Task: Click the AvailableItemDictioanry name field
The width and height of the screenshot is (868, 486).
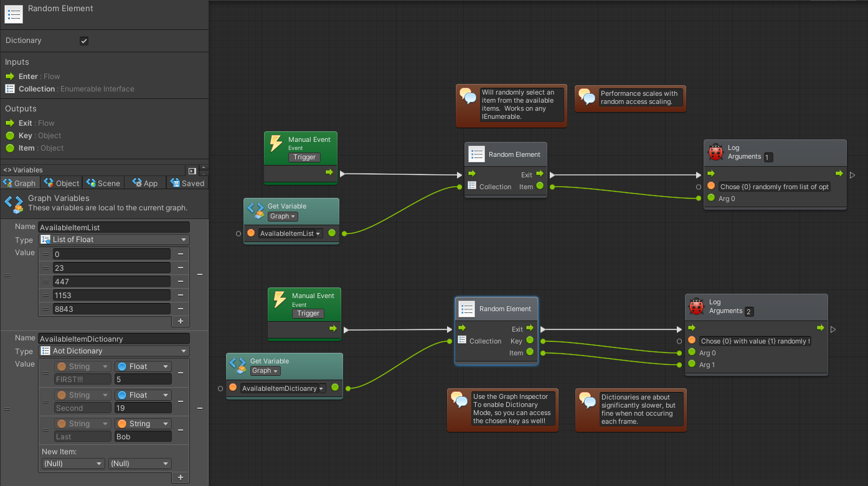Action: tap(114, 339)
